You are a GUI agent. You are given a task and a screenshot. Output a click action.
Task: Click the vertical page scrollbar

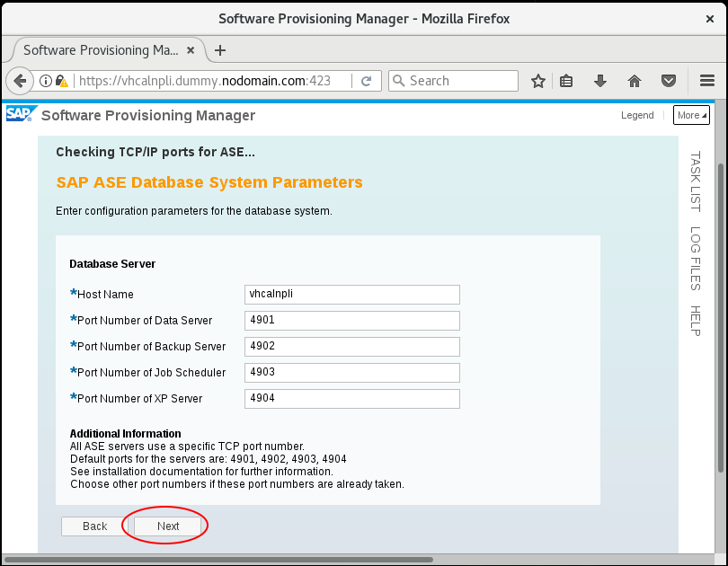pyautogui.click(x=721, y=318)
